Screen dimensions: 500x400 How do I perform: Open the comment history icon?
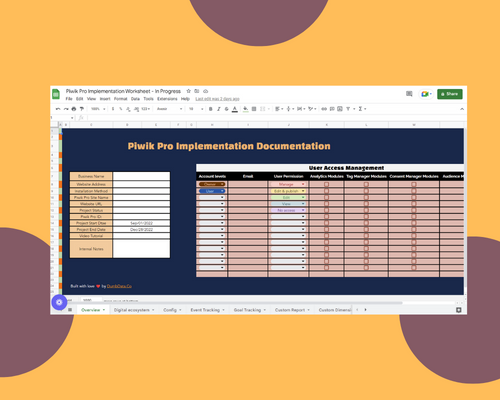click(409, 94)
